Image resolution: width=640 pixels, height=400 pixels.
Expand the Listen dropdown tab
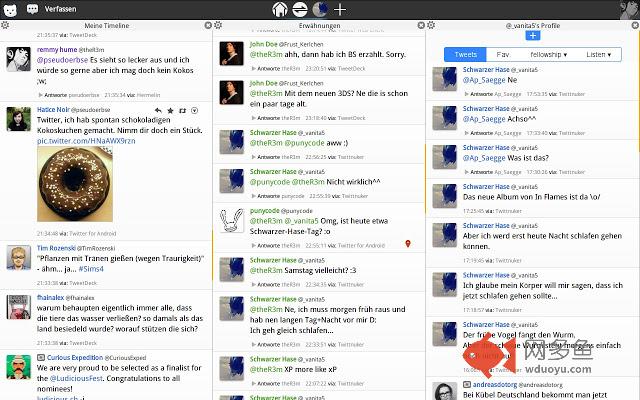click(598, 54)
